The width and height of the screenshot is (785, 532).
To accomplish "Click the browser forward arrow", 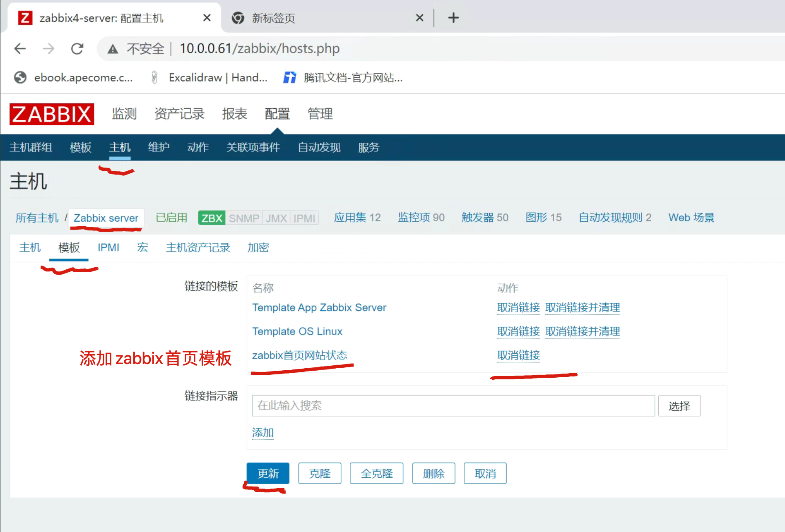I will point(48,49).
